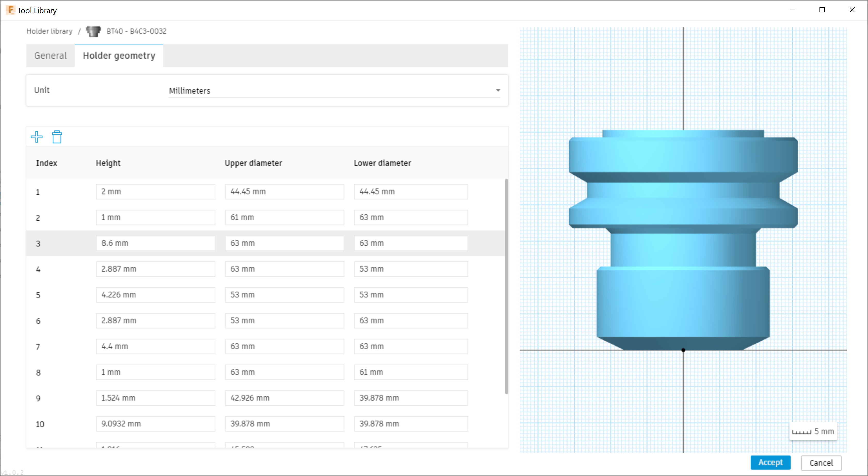Click the BT40 holder icon in the breadcrumb

point(93,31)
